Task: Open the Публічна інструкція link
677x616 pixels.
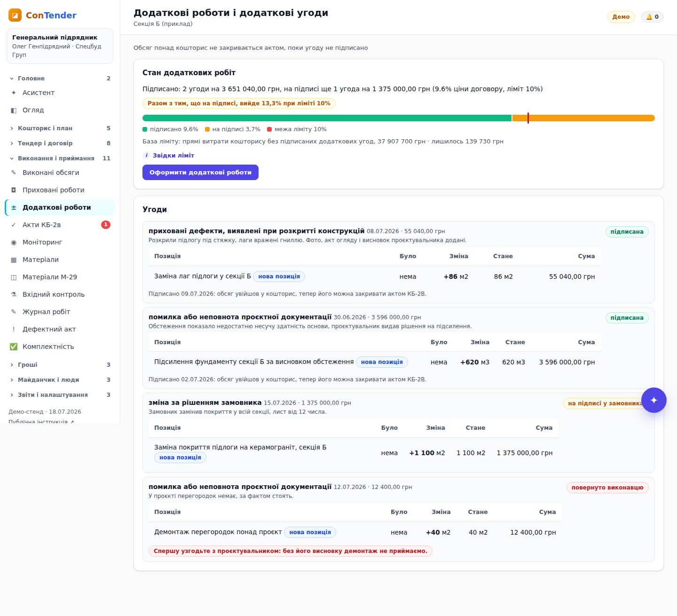Action: coord(41,422)
